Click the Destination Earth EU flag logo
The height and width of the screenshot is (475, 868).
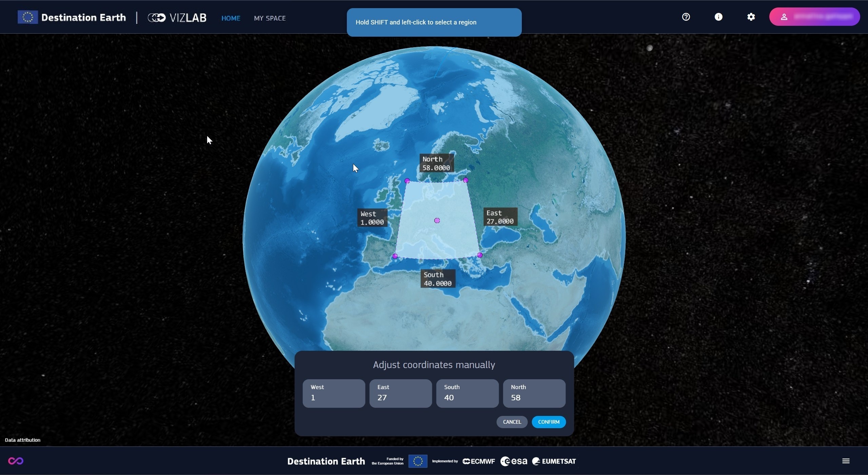click(28, 17)
